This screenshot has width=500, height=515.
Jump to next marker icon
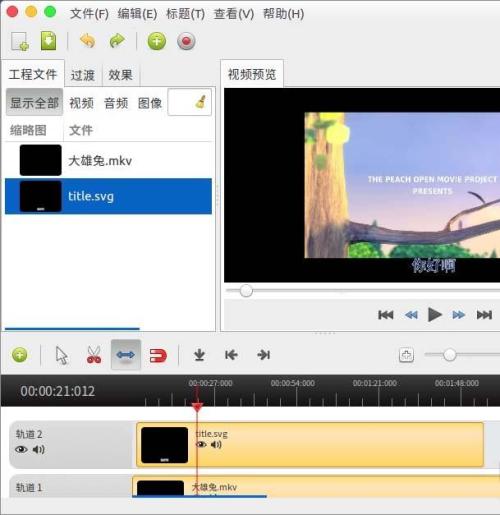(x=263, y=355)
